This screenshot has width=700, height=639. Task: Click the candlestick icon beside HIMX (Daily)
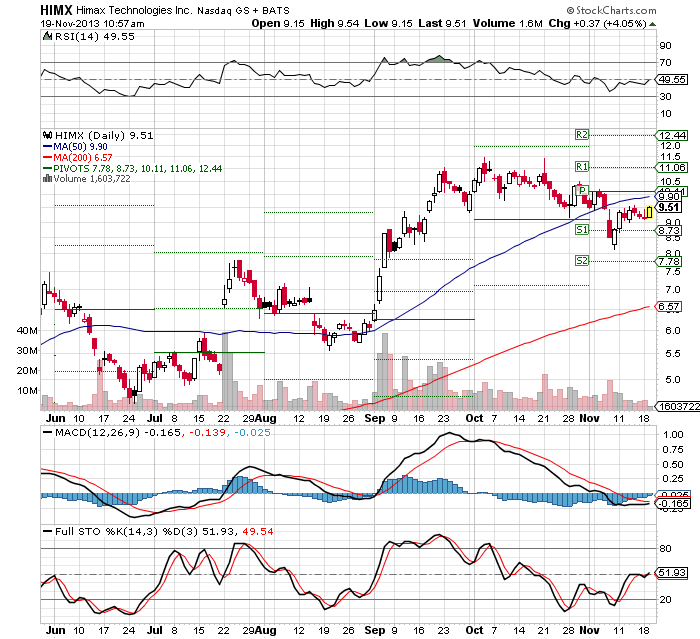(47, 135)
